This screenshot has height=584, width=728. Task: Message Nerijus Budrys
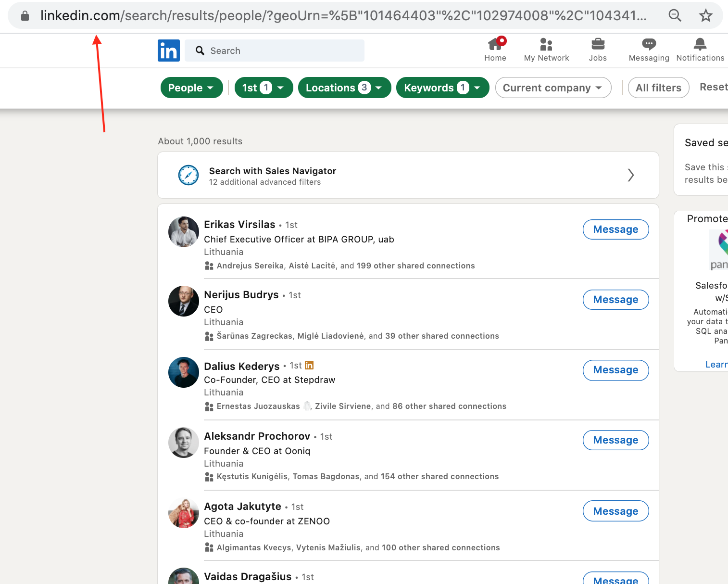[615, 300]
